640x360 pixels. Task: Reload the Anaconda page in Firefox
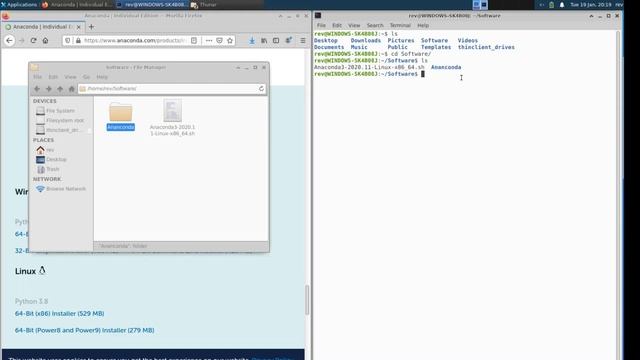coord(33,40)
